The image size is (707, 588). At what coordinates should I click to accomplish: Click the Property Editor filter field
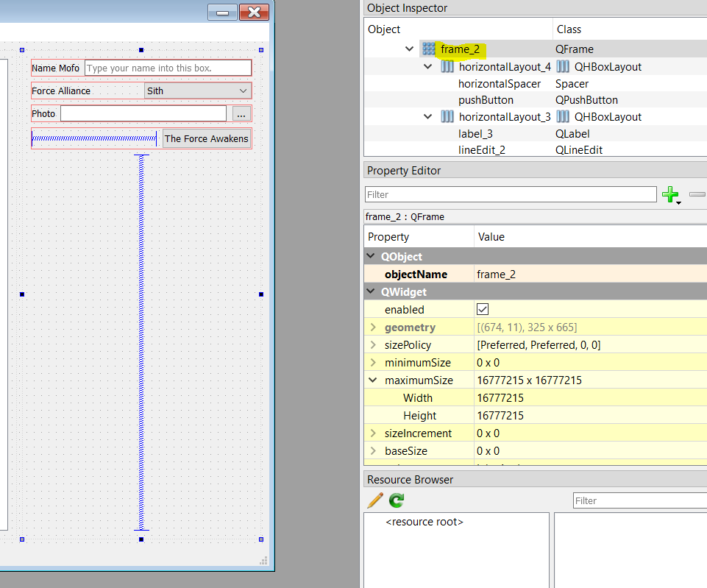[511, 194]
